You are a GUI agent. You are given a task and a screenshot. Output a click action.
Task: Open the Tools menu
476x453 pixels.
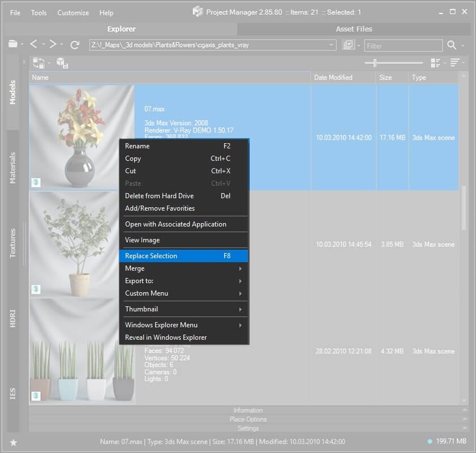(x=38, y=12)
